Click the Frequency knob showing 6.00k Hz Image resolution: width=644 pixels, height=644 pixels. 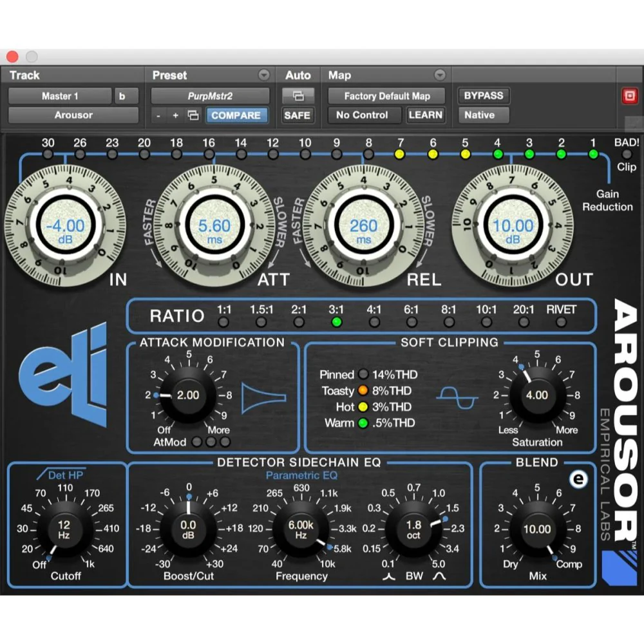tap(301, 529)
